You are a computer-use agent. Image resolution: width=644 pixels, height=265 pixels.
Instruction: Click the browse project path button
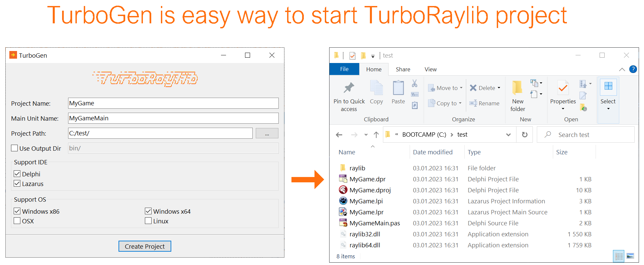pyautogui.click(x=267, y=133)
